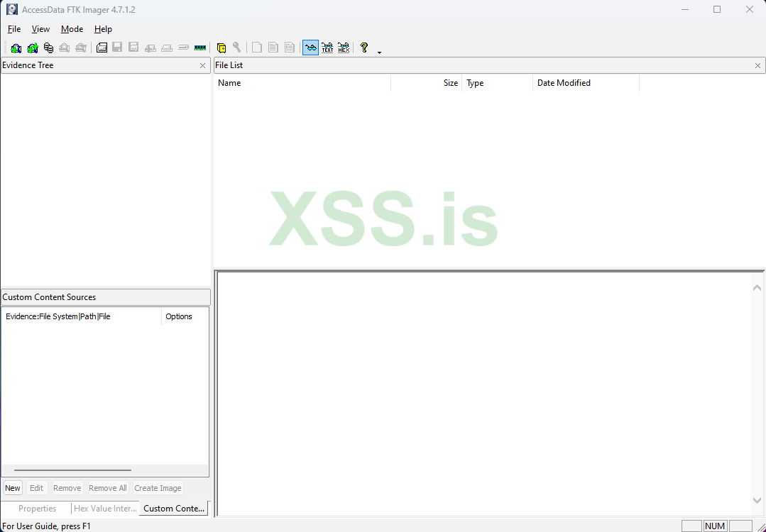
Task: Click viewer pane scroll down arrow
Action: coord(757,500)
